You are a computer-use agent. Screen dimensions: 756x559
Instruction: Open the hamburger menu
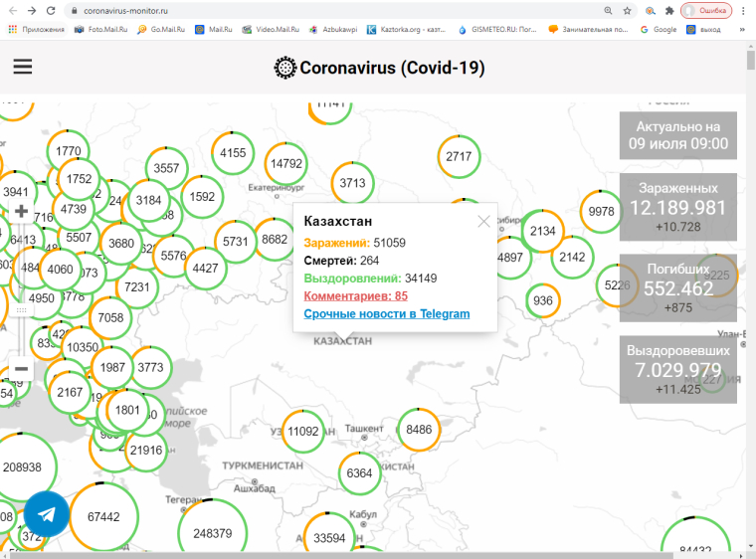23,68
